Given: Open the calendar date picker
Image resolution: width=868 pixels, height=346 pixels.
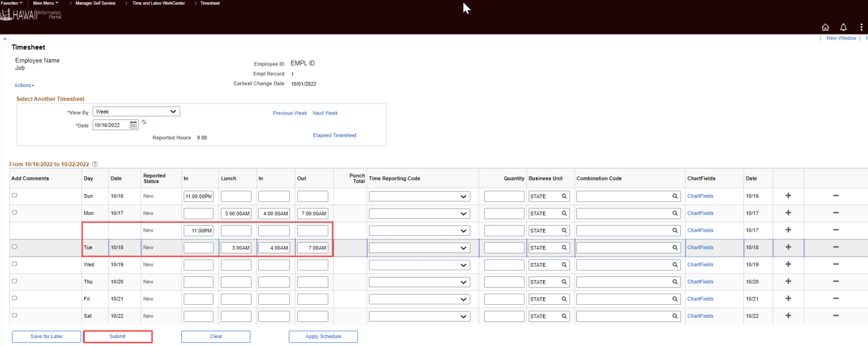Looking at the screenshot, I should click(x=133, y=125).
